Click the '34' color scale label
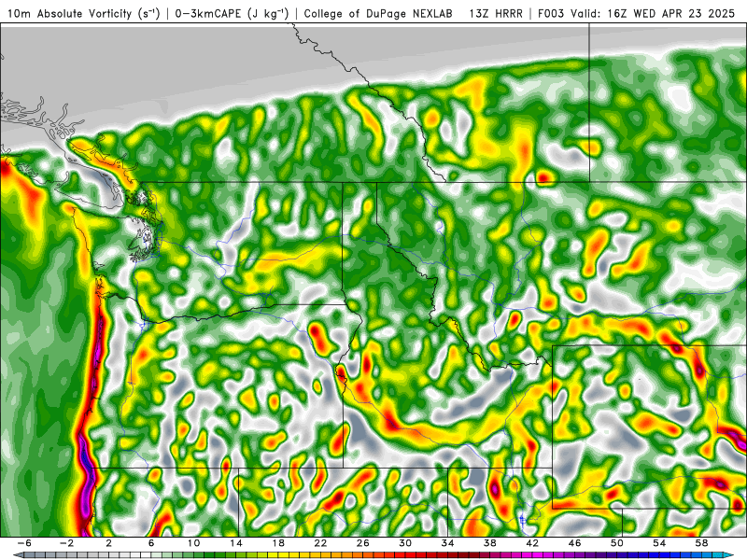Viewport: 747px width, 560px height. (x=447, y=543)
